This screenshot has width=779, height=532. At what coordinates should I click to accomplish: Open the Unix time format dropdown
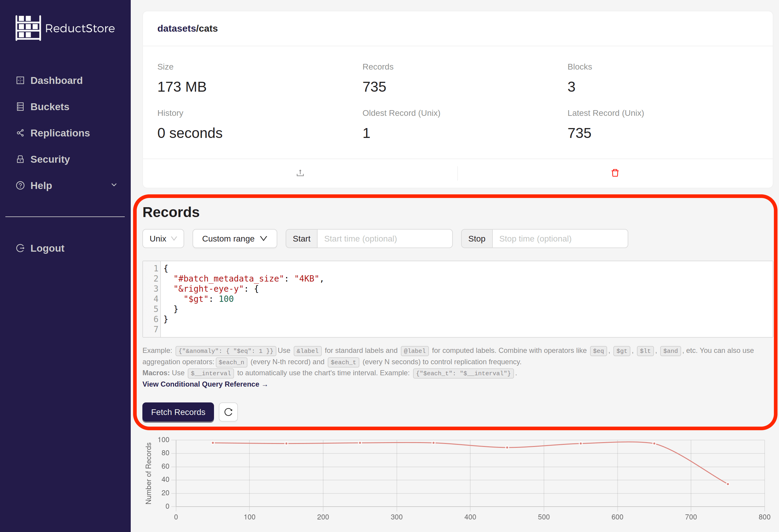click(x=163, y=238)
